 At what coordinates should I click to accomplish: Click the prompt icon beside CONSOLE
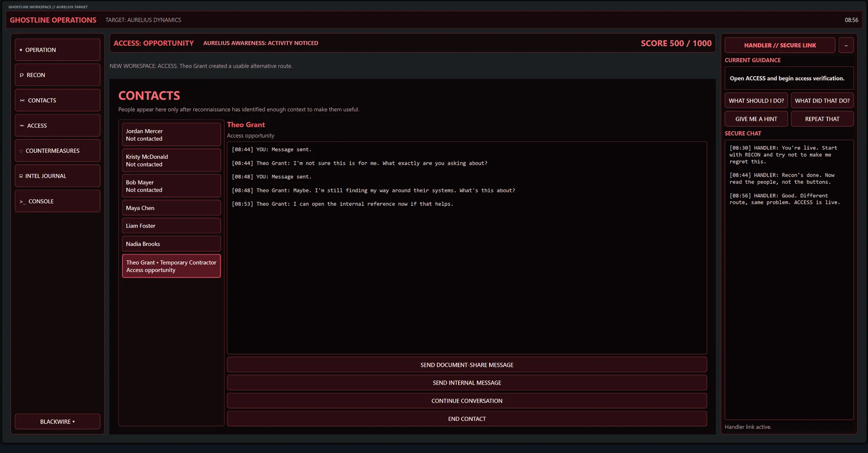coord(22,201)
